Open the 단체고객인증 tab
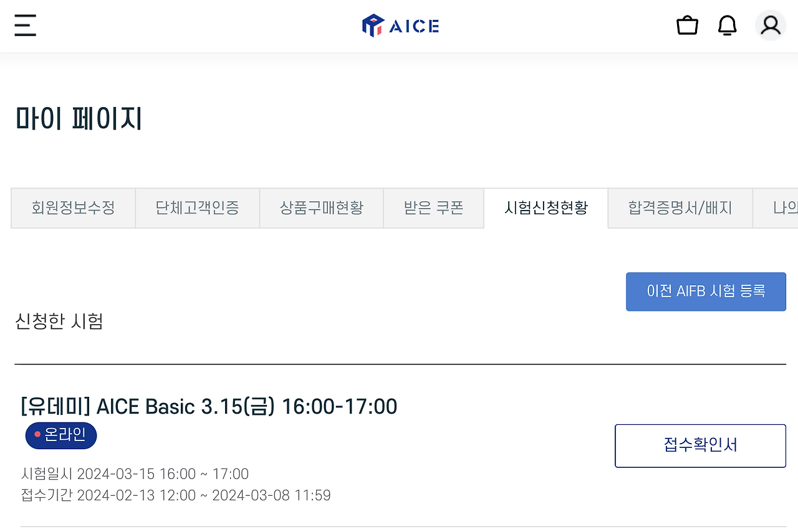 pos(197,208)
